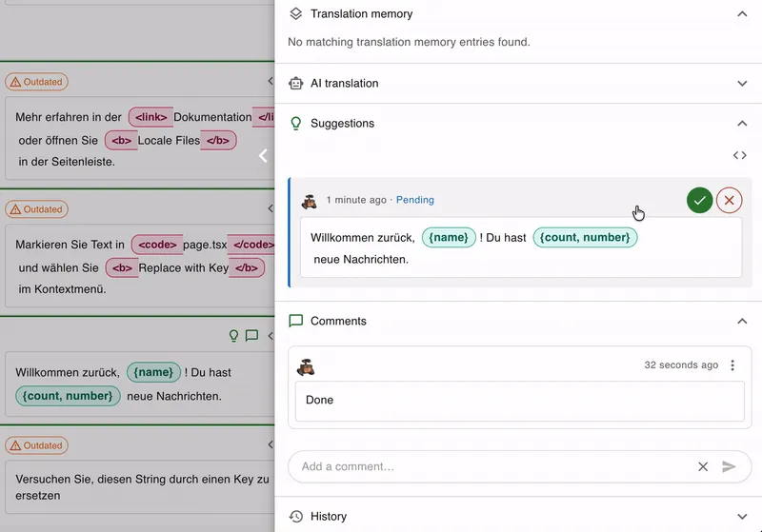
Task: Click the Outdated badge above Mehr erfahren text
Action: (x=36, y=82)
